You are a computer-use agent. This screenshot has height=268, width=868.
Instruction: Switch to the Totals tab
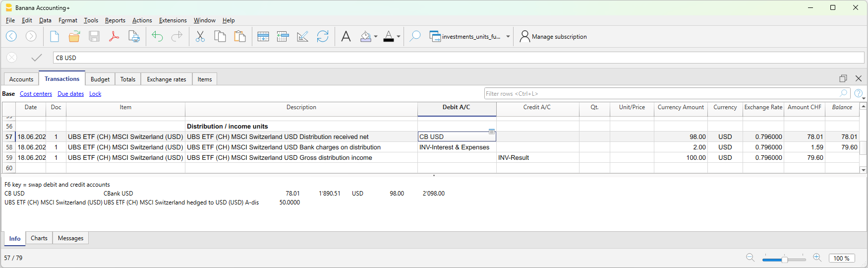[x=128, y=79]
